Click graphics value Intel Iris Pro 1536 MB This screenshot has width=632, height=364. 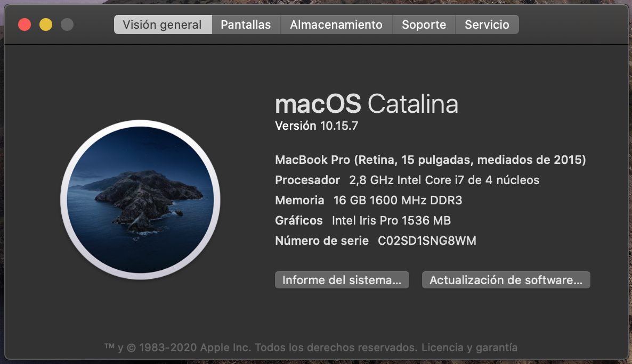(391, 220)
